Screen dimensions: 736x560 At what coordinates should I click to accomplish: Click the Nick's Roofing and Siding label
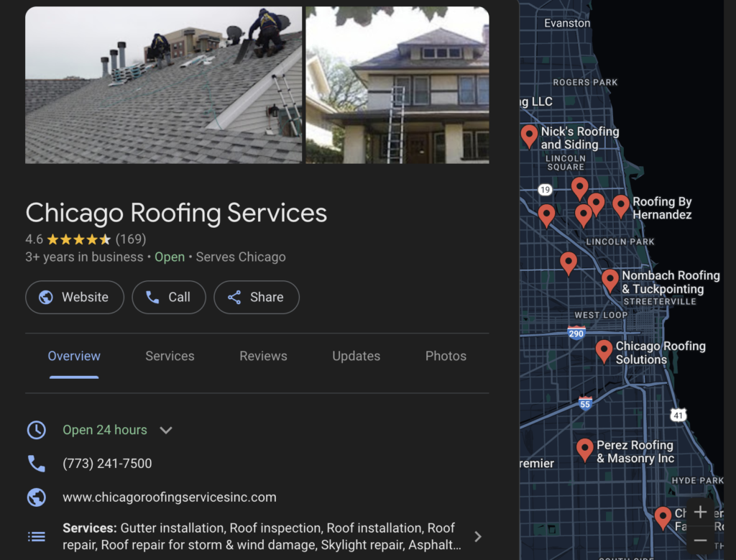coord(580,138)
